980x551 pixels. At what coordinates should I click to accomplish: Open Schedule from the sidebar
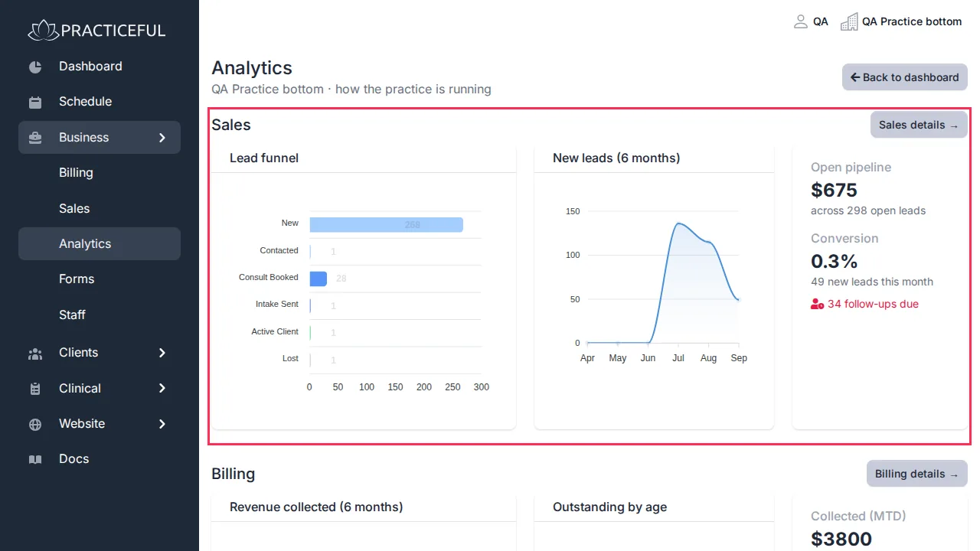[100, 102]
